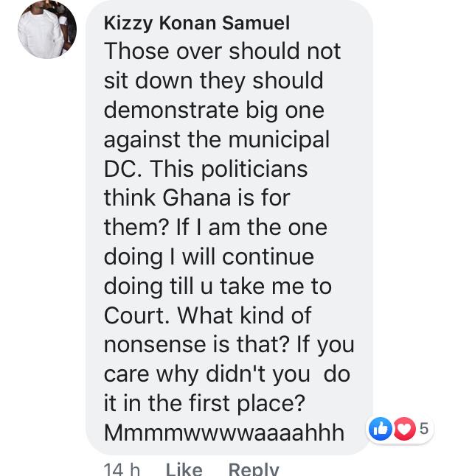Click the phrase 'sit down' in the comment

[x=146, y=80]
